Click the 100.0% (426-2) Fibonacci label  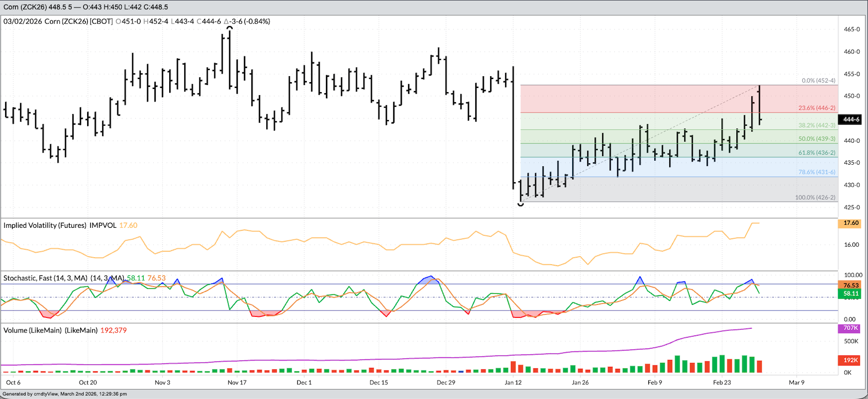815,197
